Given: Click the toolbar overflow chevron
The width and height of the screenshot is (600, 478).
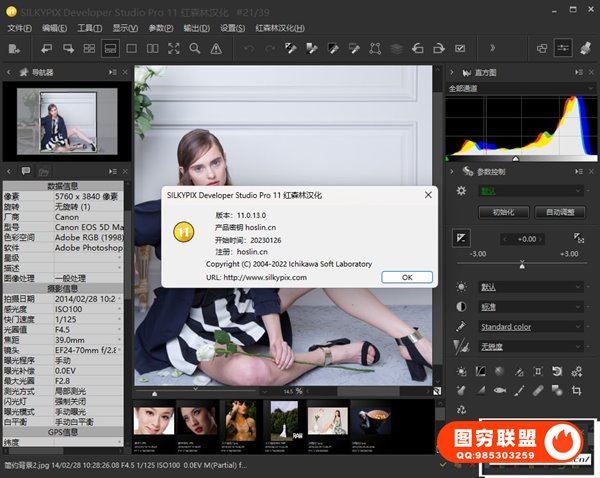Looking at the screenshot, I should (x=491, y=48).
